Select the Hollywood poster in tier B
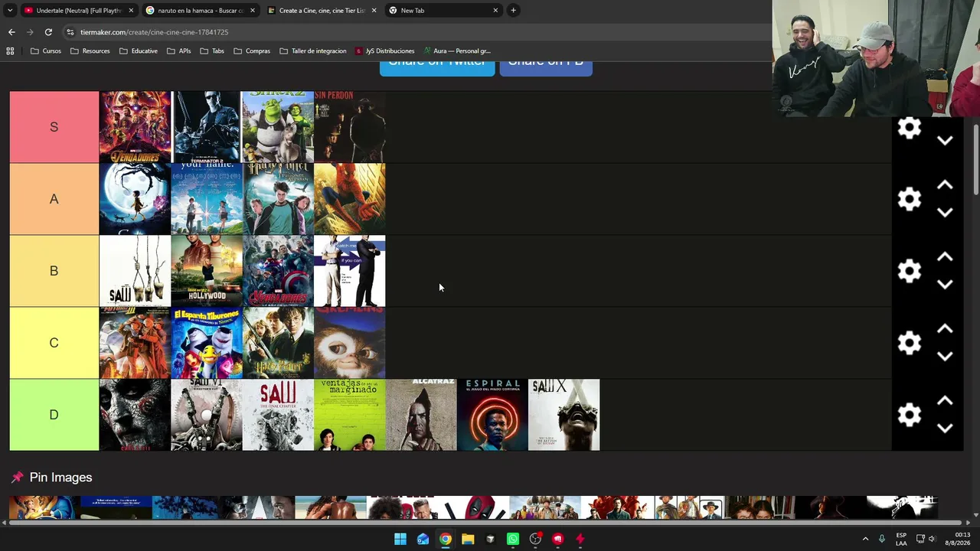Screen dimensions: 980x551 [x=207, y=271]
